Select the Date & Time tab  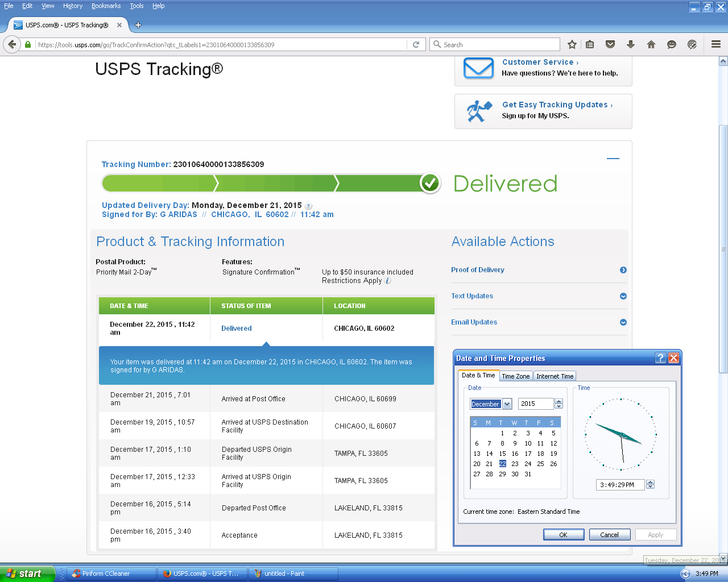point(478,375)
